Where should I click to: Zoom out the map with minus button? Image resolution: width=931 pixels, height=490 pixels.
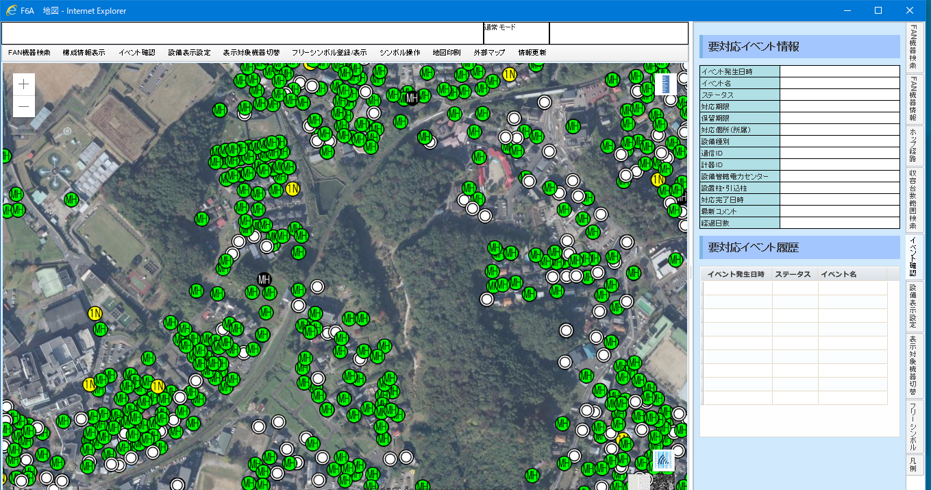pos(23,107)
